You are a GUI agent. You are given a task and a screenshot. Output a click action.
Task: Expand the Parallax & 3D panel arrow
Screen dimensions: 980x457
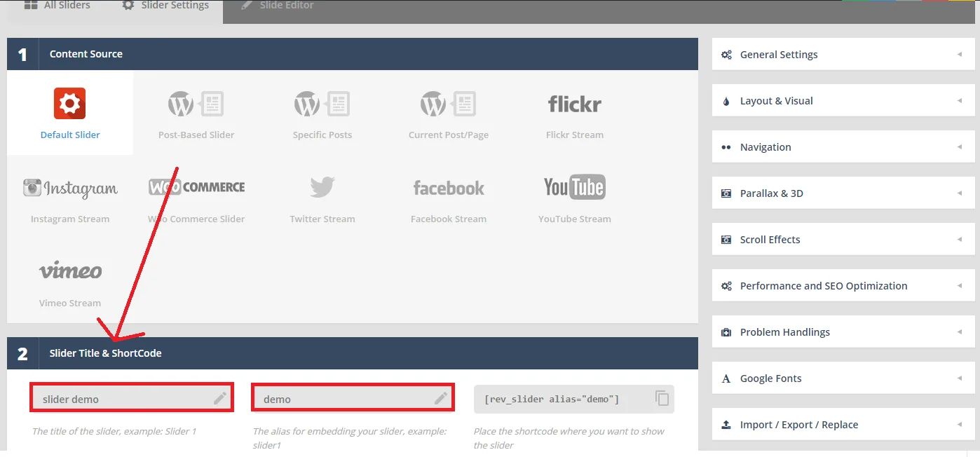tap(960, 193)
